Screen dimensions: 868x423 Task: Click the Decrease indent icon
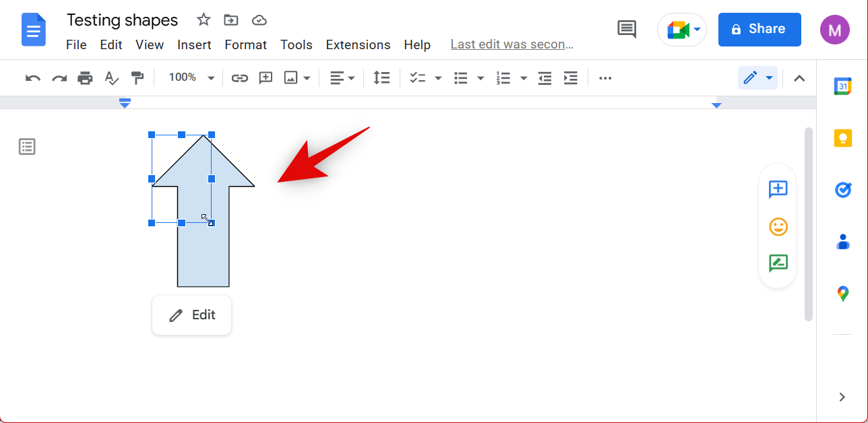tap(545, 78)
